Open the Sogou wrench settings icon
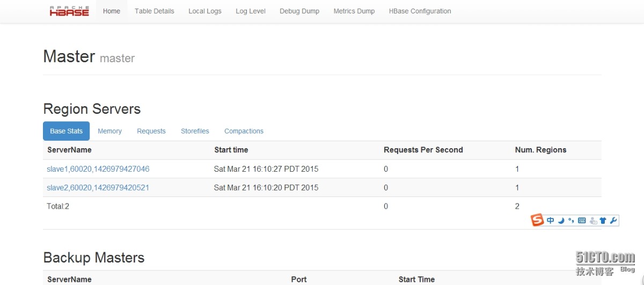644x285 pixels. (x=613, y=221)
